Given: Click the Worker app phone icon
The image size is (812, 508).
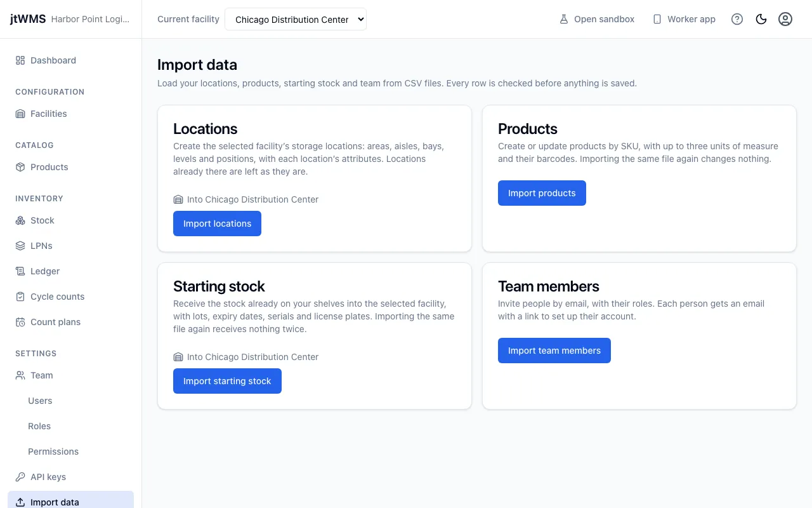Looking at the screenshot, I should pos(657,19).
